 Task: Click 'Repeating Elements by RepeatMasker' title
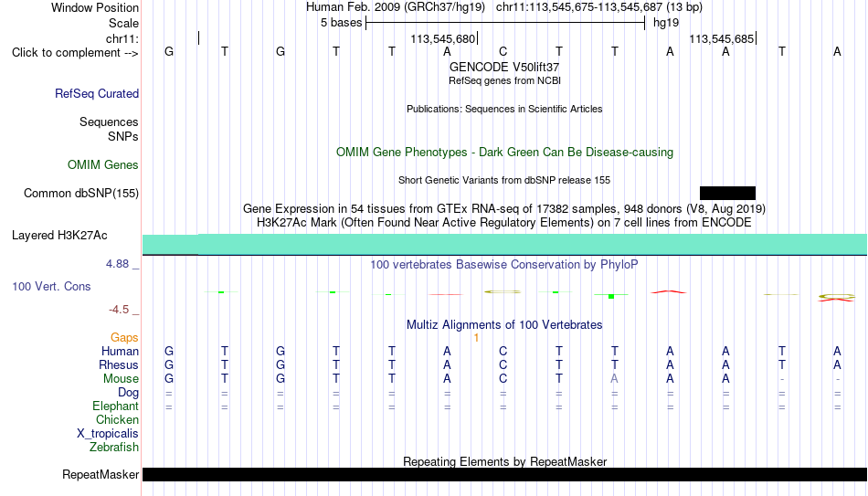coord(504,461)
